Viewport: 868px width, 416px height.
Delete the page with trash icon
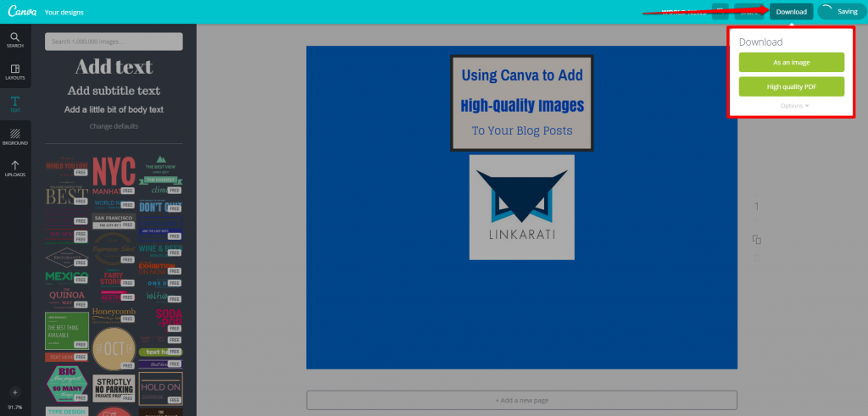(757, 258)
